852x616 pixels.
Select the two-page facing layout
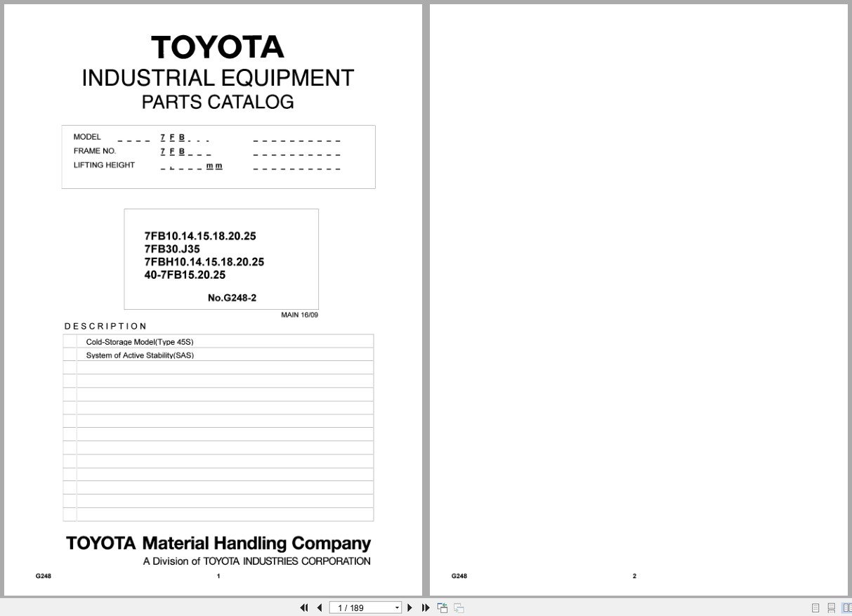point(846,608)
